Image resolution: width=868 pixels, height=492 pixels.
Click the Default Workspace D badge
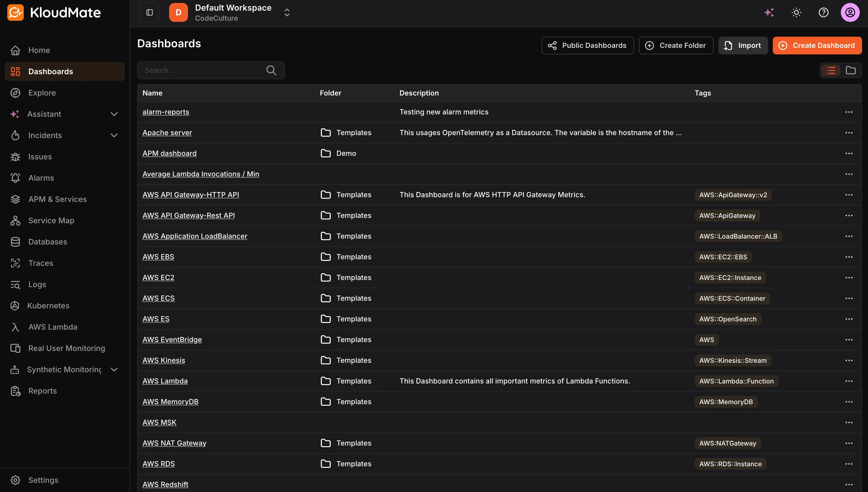point(178,12)
